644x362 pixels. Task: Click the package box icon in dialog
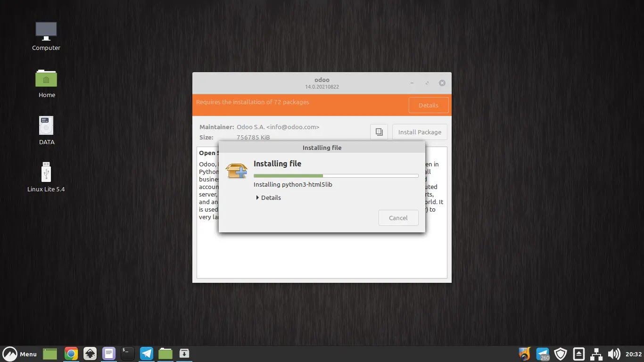coord(236,170)
